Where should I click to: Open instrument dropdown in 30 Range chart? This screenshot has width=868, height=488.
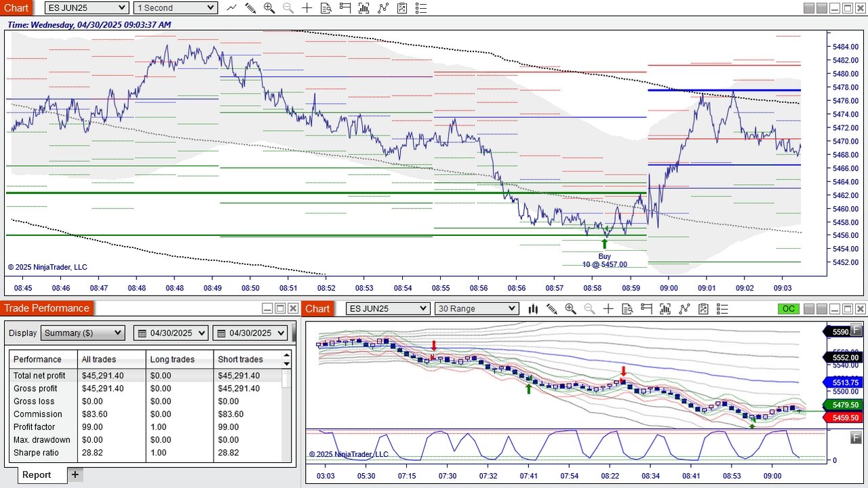point(388,309)
